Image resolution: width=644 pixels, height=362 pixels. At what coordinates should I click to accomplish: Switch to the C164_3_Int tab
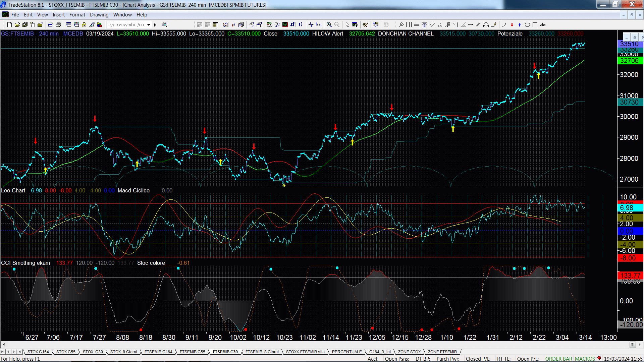coord(380,352)
